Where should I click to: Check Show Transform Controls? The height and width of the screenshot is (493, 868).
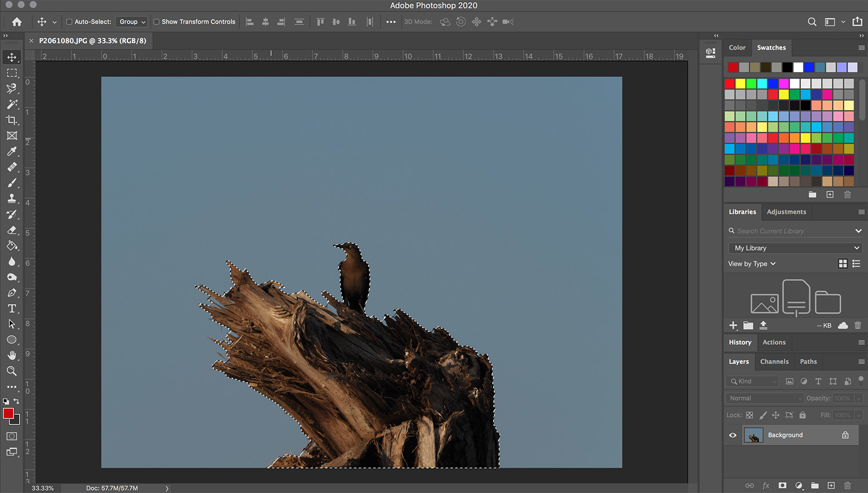click(157, 22)
